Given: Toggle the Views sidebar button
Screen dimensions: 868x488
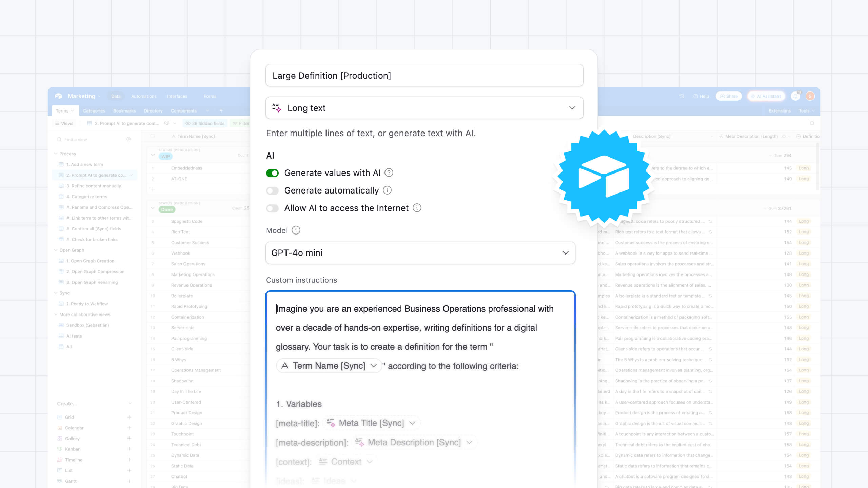Looking at the screenshot, I should [x=64, y=123].
